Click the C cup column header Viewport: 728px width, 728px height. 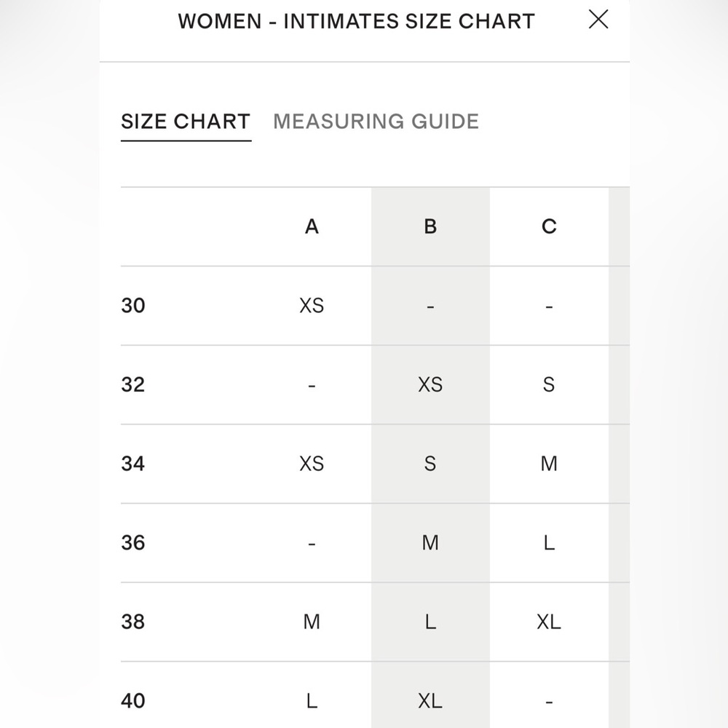(549, 226)
